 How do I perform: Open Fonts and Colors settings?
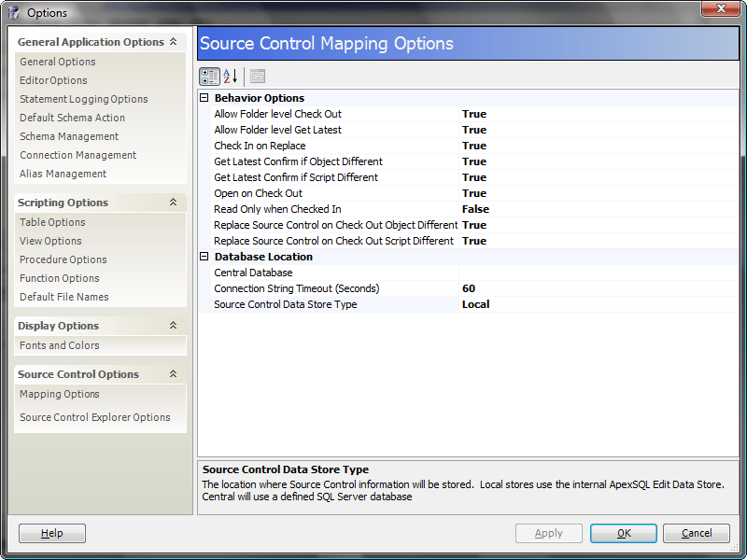(61, 344)
